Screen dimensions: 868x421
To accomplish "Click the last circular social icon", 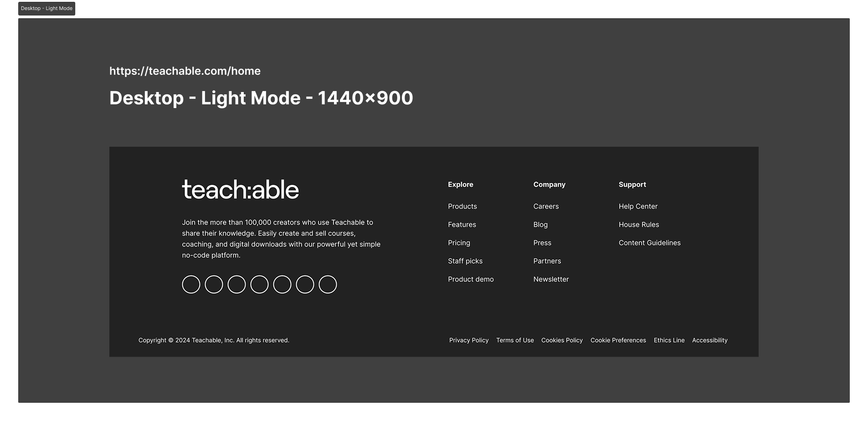I will tap(328, 284).
